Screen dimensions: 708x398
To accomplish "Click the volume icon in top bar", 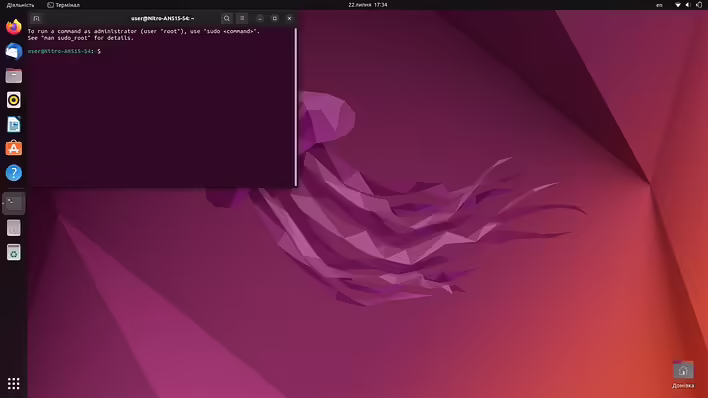I will click(688, 5).
